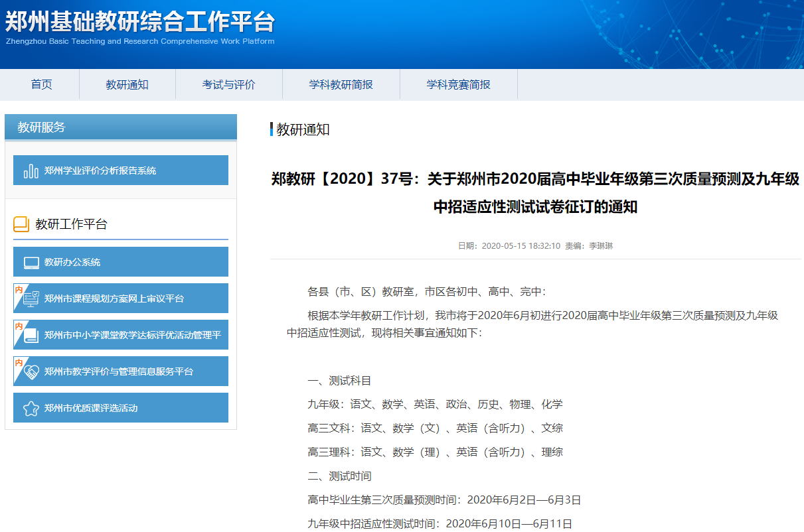This screenshot has width=804, height=532.
Task: Open the 学科教研简报 navigation item
Action: (341, 84)
